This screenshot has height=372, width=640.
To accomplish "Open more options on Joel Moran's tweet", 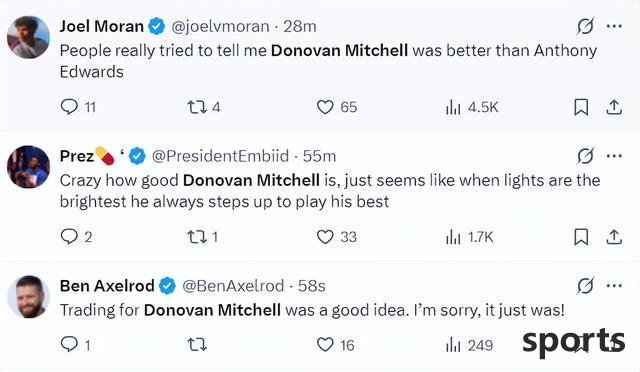I will coord(614,27).
